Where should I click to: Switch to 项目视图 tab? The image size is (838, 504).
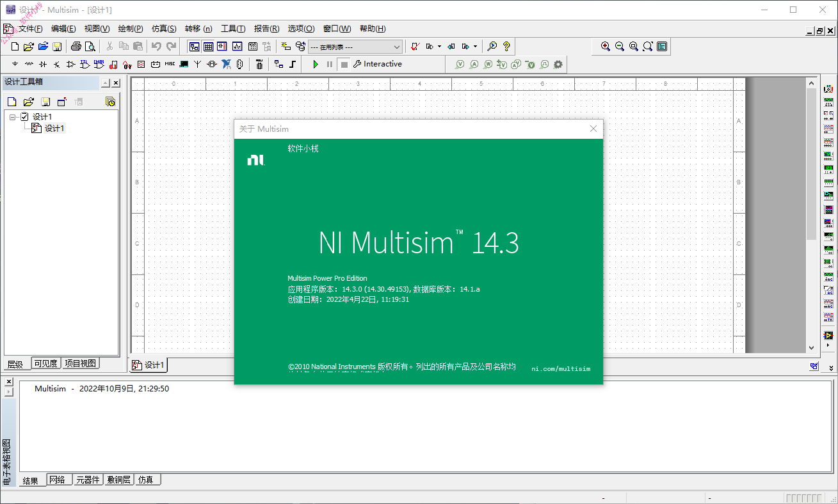click(81, 363)
